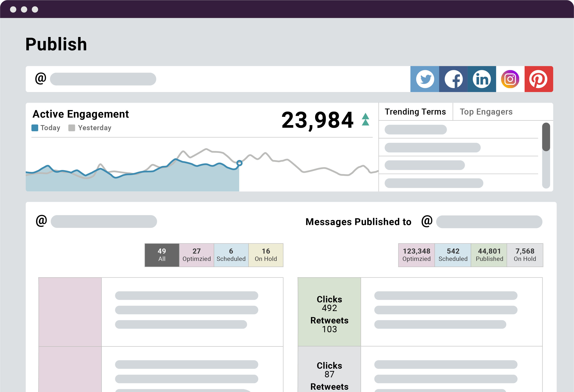Viewport: 574px width, 392px height.
Task: Show the 16 On Hold messages
Action: [x=266, y=255]
